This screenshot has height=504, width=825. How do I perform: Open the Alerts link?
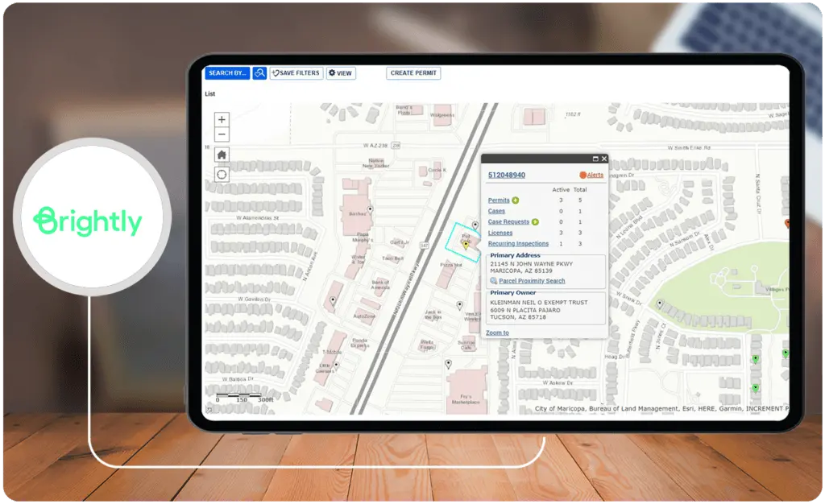(595, 175)
